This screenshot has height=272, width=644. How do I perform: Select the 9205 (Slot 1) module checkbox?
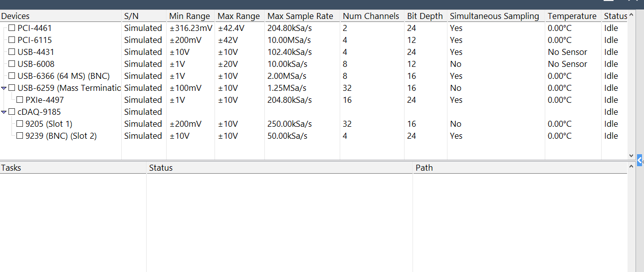[20, 124]
